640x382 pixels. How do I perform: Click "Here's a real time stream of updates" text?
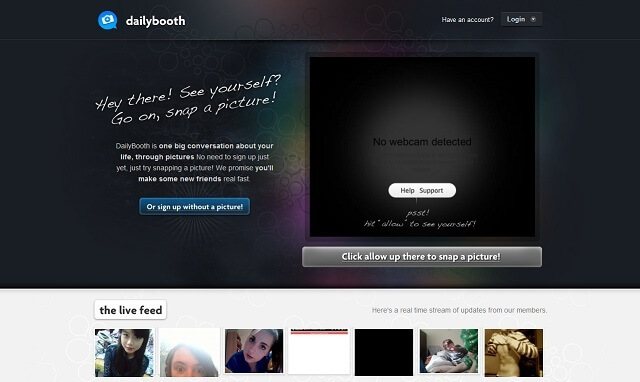point(459,310)
